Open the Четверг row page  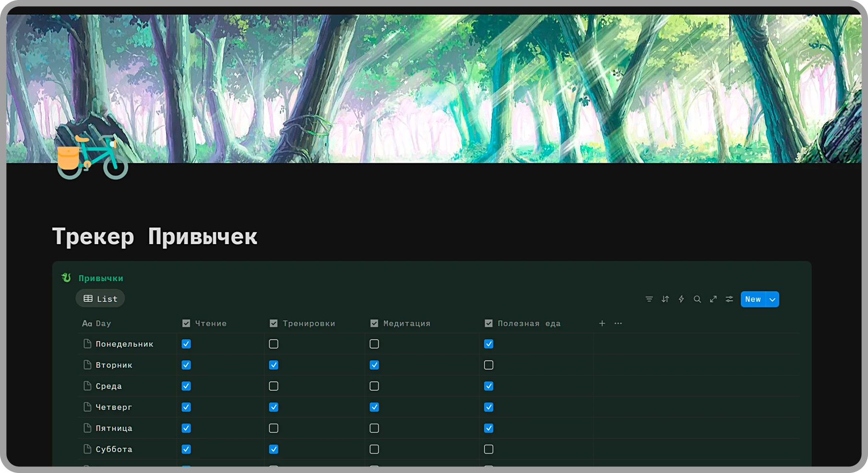(x=114, y=407)
